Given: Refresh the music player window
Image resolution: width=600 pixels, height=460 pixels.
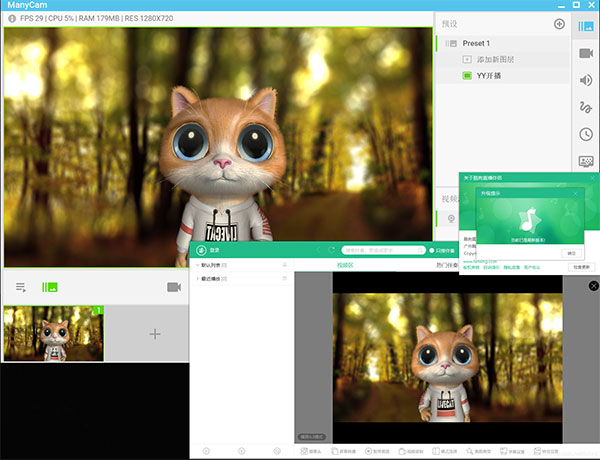Looking at the screenshot, I should click(x=331, y=250).
